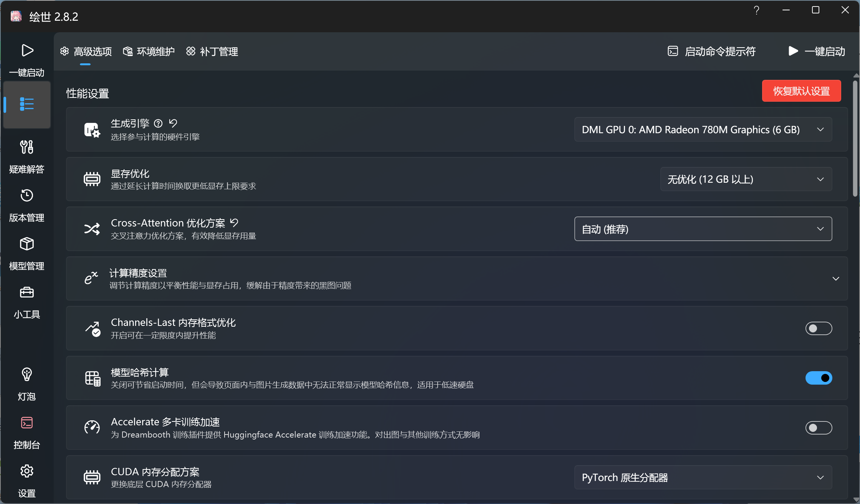The height and width of the screenshot is (504, 860).
Task: Click 启动命令提示符 button
Action: coord(712,51)
